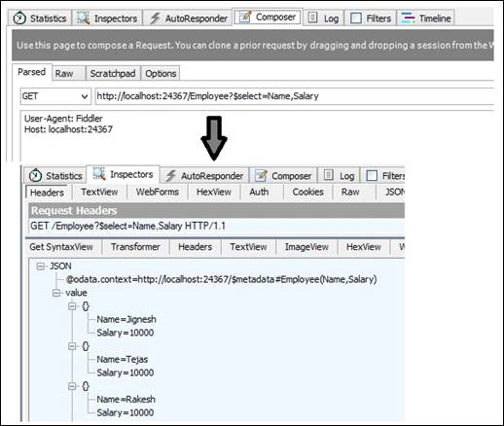Click the Timeline icon in top tab bar
Screen dimensions: 504x426
tap(408, 18)
